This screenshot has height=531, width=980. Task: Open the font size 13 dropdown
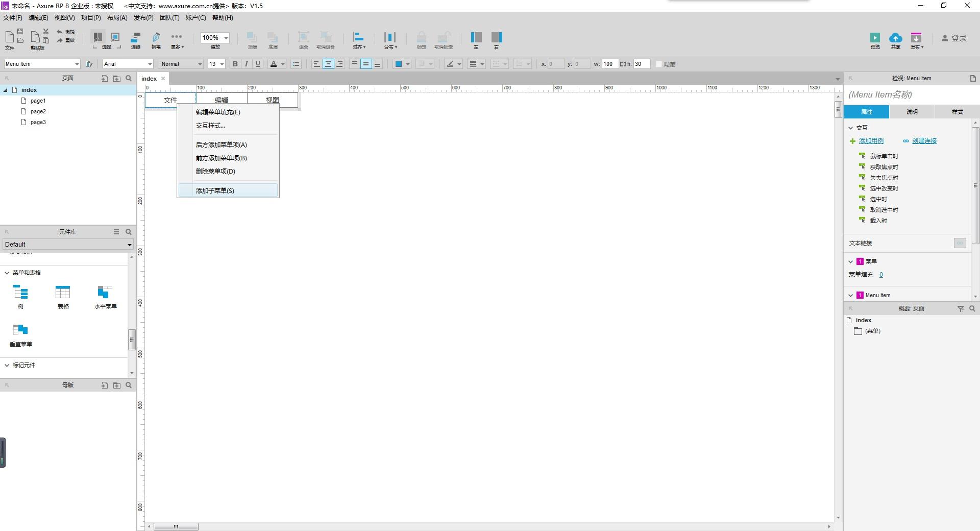tap(216, 64)
